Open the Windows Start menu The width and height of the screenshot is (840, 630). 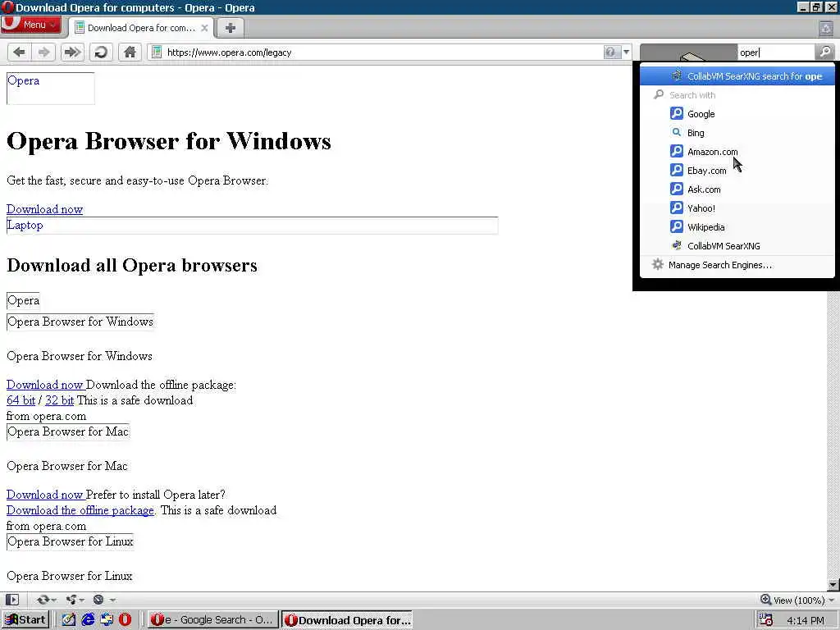[x=25, y=620]
